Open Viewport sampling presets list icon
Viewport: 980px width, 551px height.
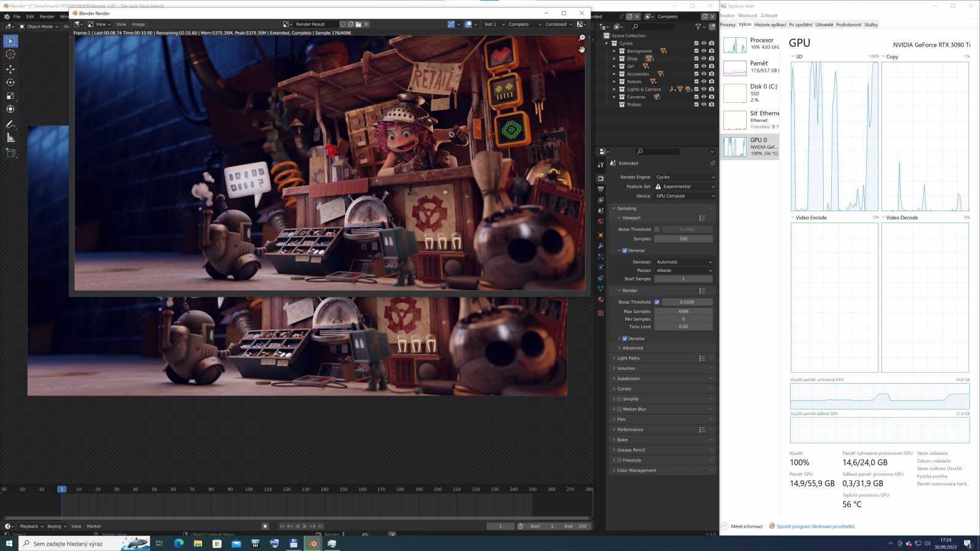pyautogui.click(x=702, y=218)
